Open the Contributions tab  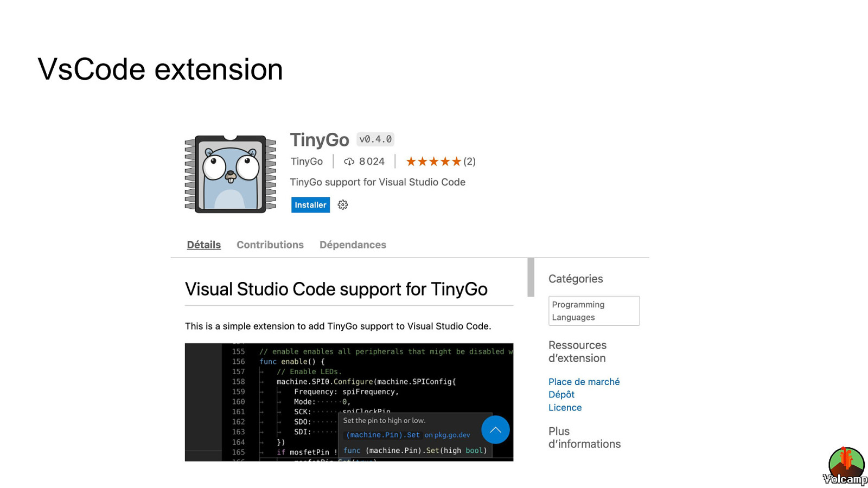[x=270, y=245]
